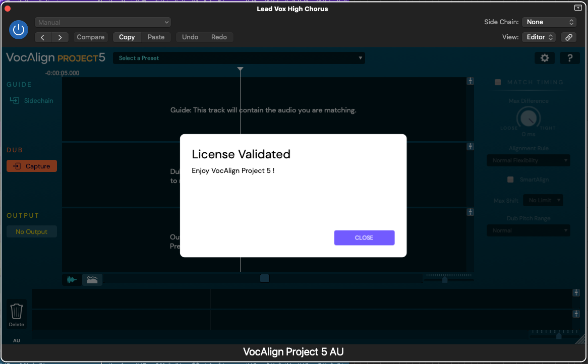The height and width of the screenshot is (364, 588).
Task: Open the help question mark icon
Action: pyautogui.click(x=570, y=58)
